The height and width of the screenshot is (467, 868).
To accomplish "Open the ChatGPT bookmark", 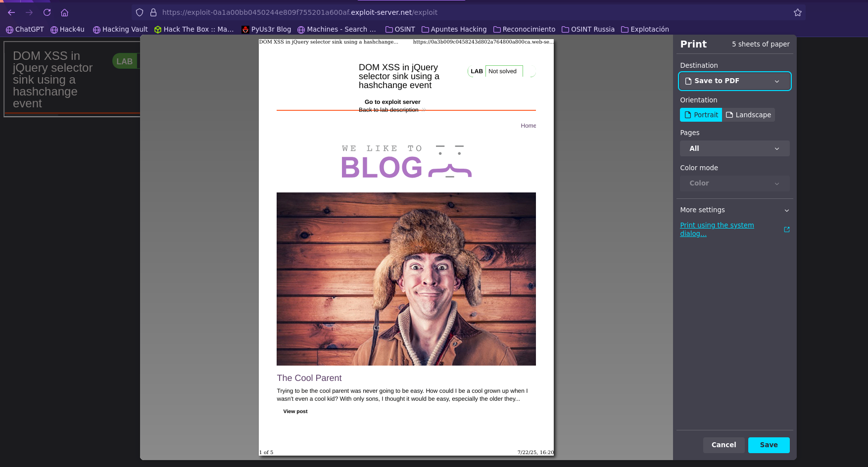I will pos(25,29).
